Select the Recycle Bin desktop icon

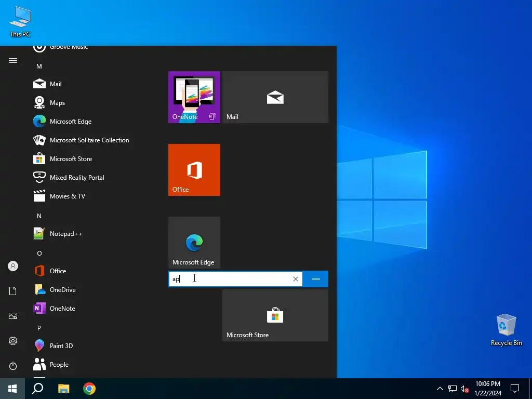tap(506, 329)
